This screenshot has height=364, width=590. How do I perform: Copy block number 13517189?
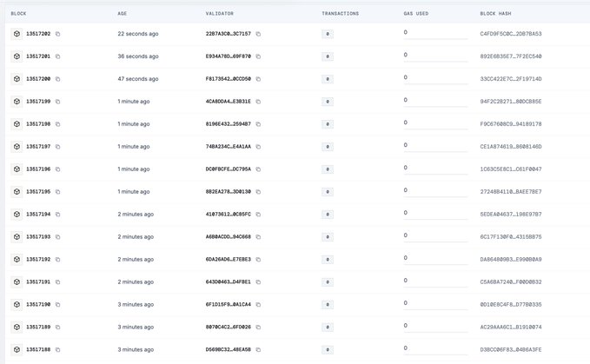[x=57, y=328]
